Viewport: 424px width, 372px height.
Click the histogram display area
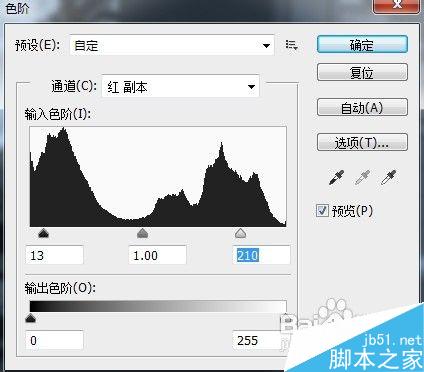(x=158, y=177)
